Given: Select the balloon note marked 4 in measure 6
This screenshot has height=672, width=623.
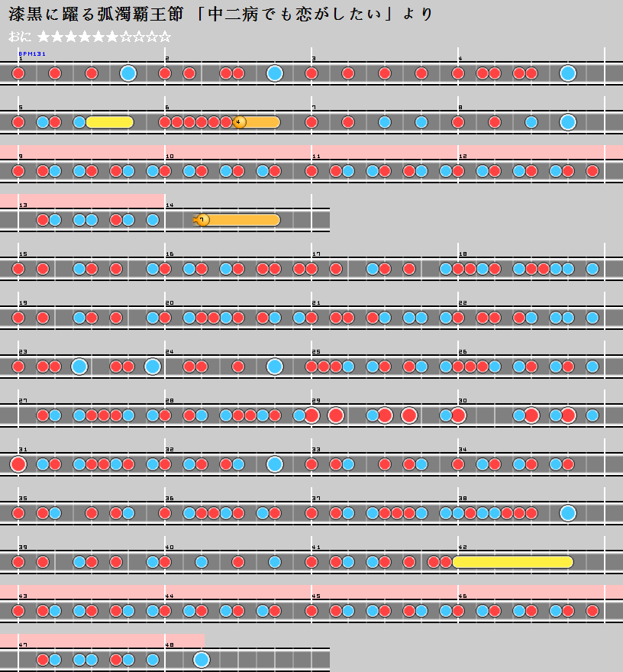Looking at the screenshot, I should (x=257, y=122).
